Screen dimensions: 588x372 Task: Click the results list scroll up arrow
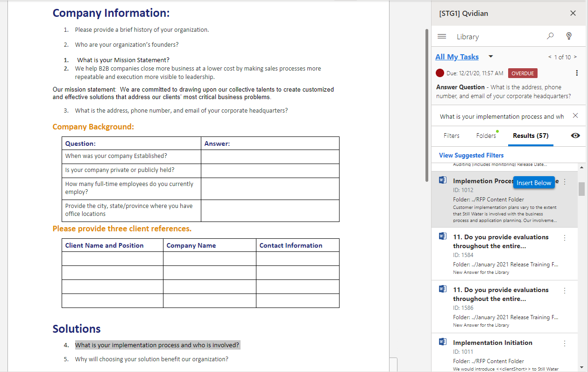(581, 167)
